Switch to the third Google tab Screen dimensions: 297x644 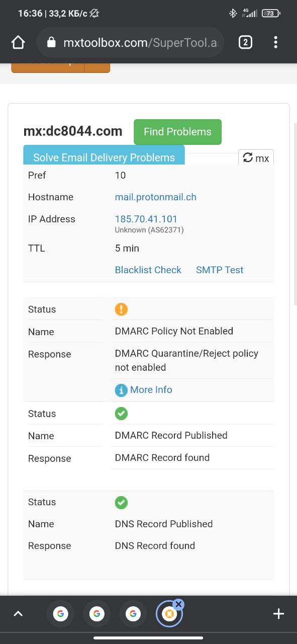click(133, 614)
